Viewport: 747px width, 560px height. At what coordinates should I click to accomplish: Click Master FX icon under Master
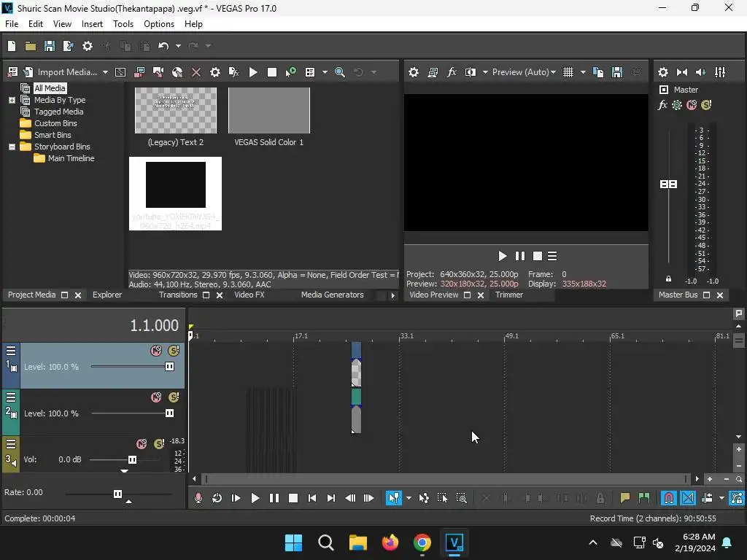(x=662, y=105)
